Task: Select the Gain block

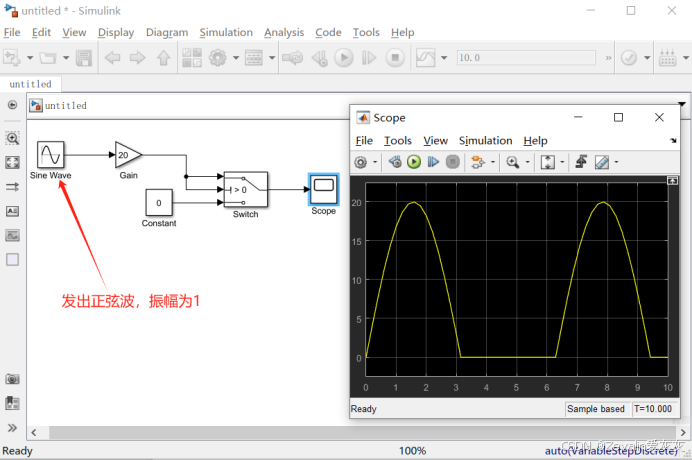Action: [x=128, y=155]
